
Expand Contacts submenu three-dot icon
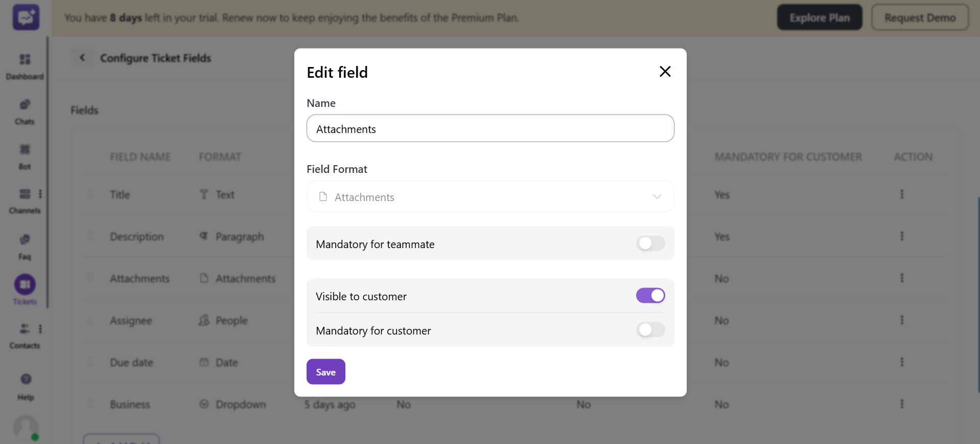click(40, 328)
